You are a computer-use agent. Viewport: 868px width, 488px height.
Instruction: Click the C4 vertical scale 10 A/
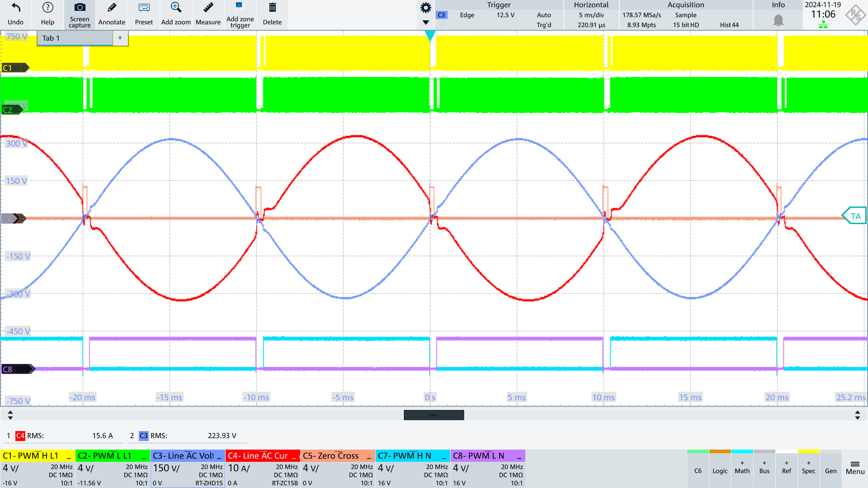click(x=239, y=468)
